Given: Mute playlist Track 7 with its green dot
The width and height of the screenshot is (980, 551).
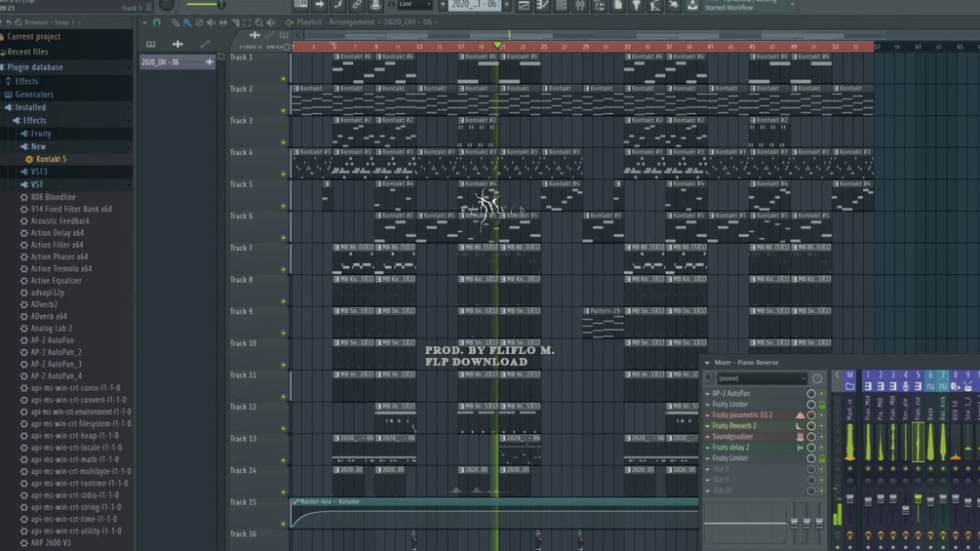Looking at the screenshot, I should tap(283, 269).
